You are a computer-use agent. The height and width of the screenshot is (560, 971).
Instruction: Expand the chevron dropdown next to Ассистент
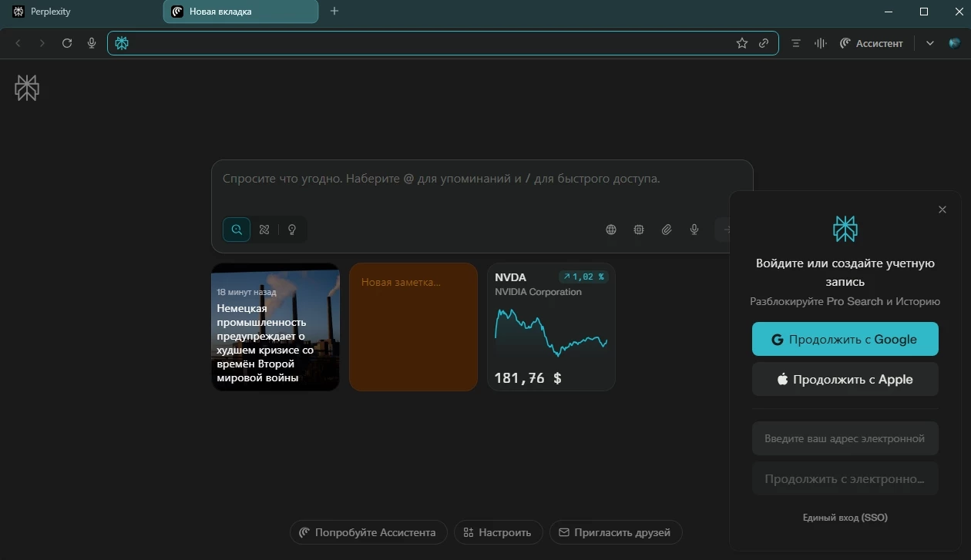click(930, 43)
